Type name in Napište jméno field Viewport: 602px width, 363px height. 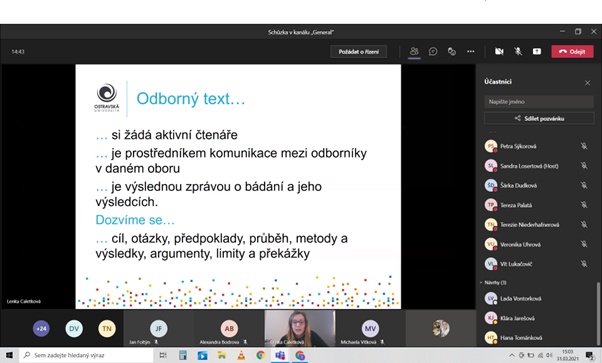click(x=539, y=102)
